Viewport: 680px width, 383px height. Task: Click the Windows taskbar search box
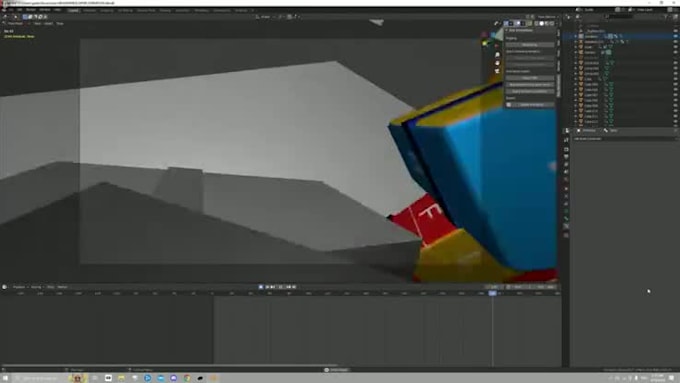(x=39, y=378)
